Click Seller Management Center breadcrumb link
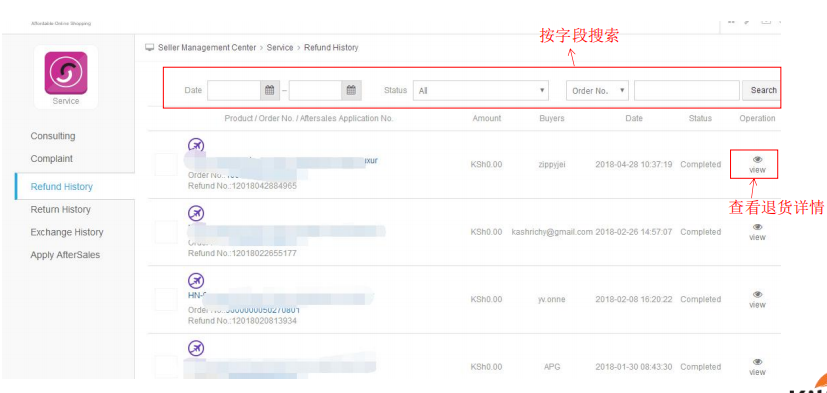This screenshot has width=827, height=393. [207, 47]
